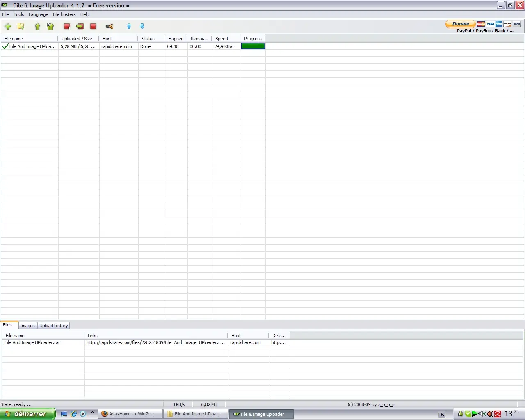The width and height of the screenshot is (525, 420).
Task: Click the media player quick launch icon
Action: point(83,414)
